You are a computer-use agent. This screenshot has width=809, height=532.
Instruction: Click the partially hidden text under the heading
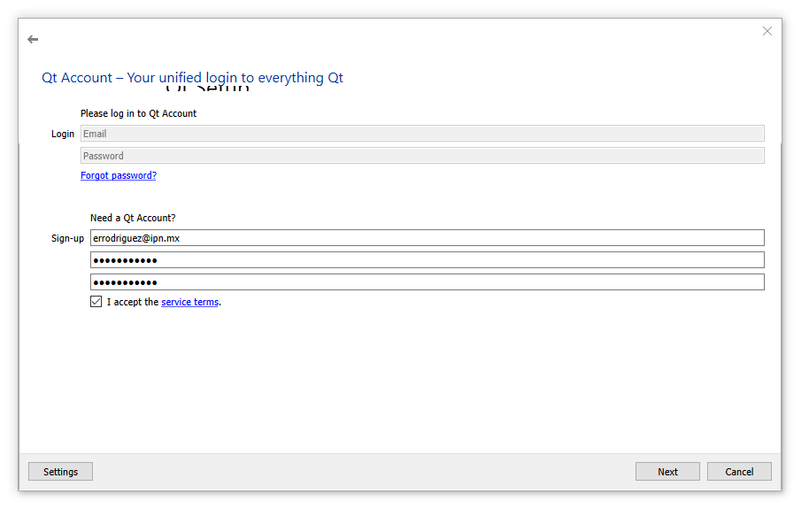pyautogui.click(x=207, y=89)
